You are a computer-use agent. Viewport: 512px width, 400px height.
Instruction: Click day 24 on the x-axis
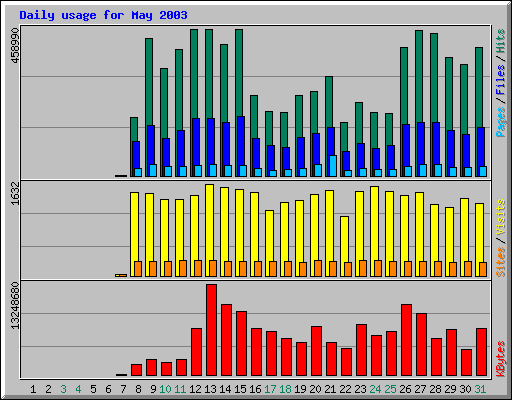375,389
